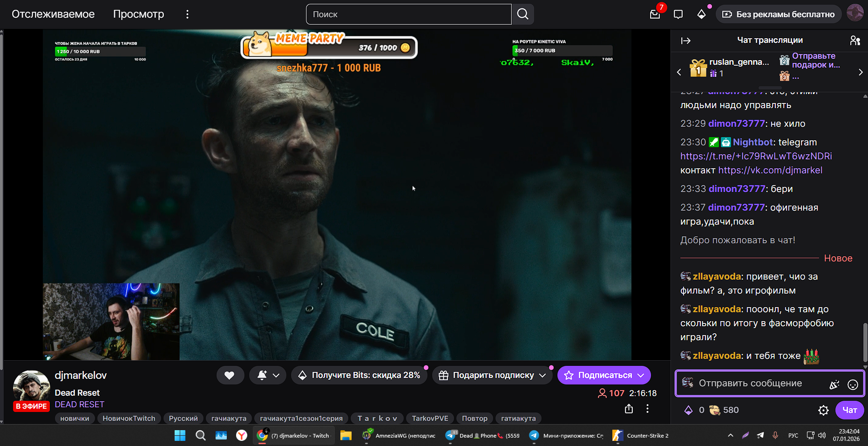Click the Получите Bits: скидка 28% button
The height and width of the screenshot is (446, 868).
coord(359,375)
